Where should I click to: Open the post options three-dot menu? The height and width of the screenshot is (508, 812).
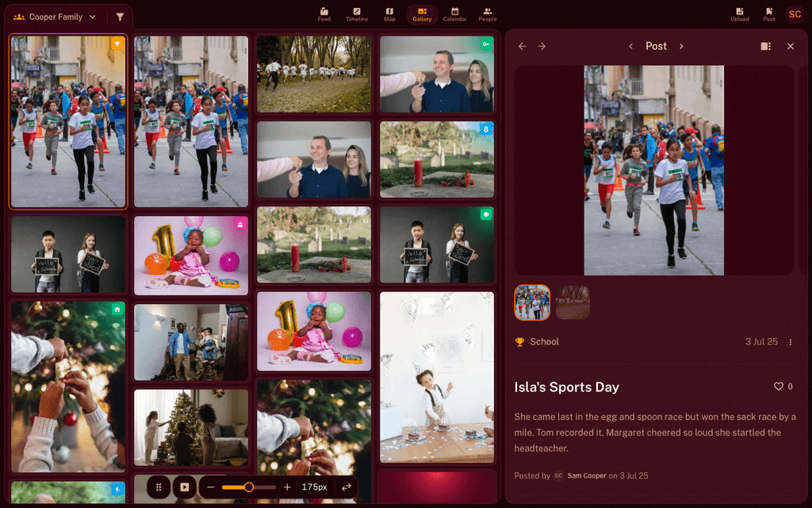tap(791, 342)
